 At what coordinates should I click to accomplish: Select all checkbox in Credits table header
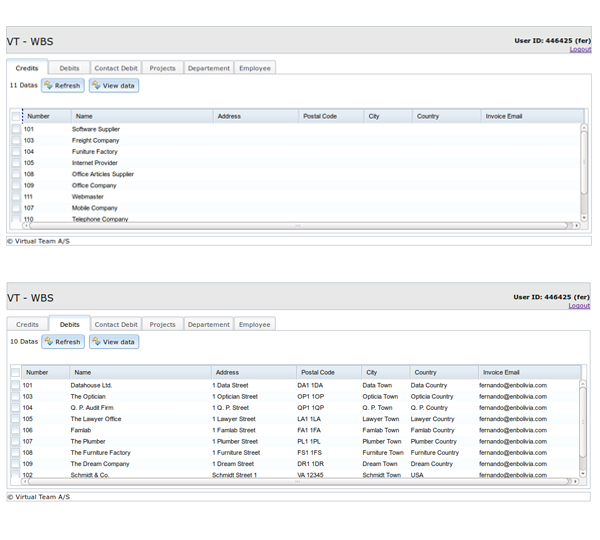tap(16, 116)
